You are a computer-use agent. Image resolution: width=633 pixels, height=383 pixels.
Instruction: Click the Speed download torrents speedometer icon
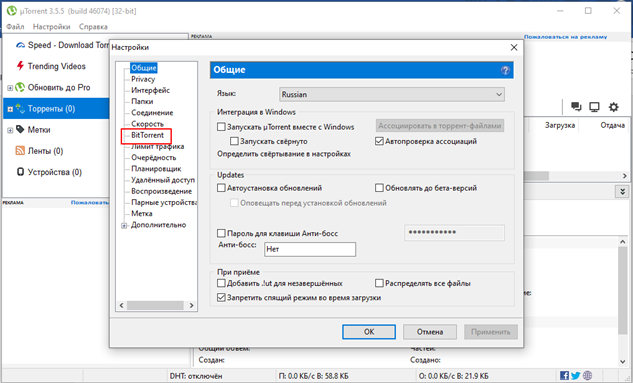tap(20, 45)
